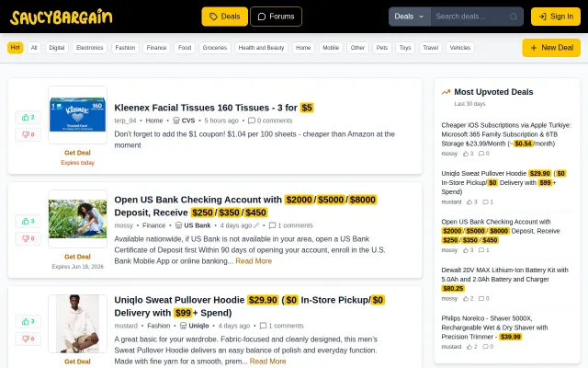Filter by Food category
This screenshot has height=368, width=588.
[185, 48]
